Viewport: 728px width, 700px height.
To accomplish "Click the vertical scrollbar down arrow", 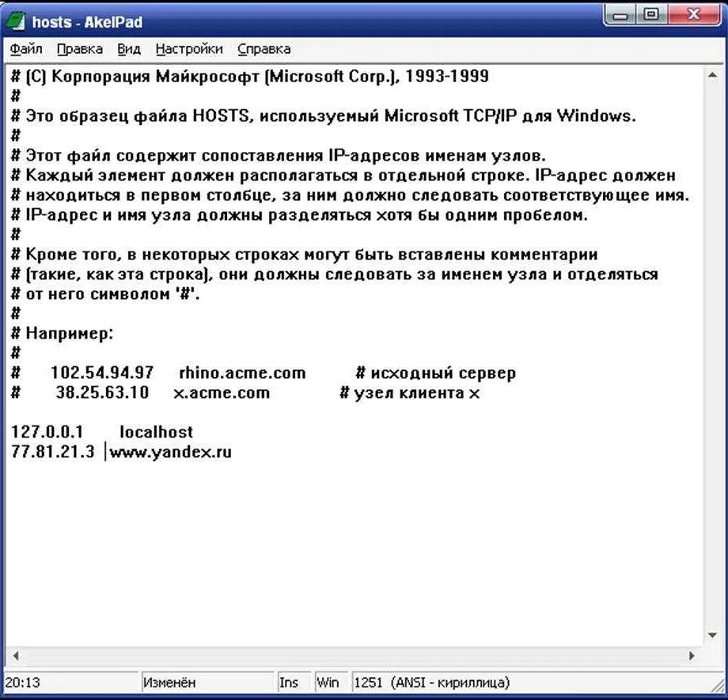I will click(712, 635).
